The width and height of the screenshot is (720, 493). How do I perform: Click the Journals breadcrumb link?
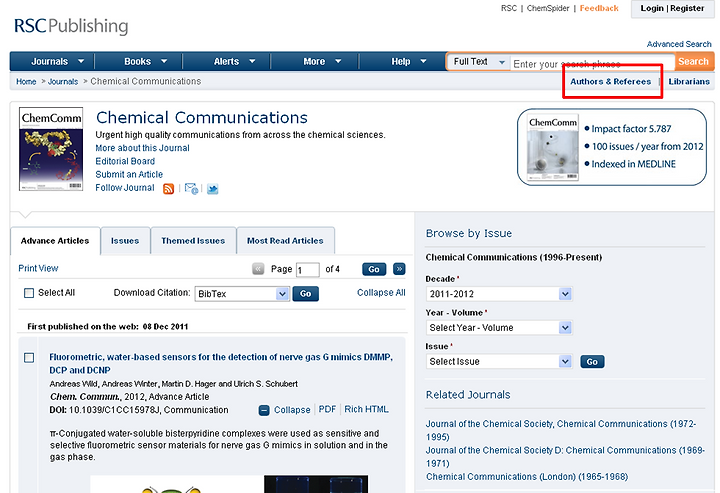pos(63,82)
